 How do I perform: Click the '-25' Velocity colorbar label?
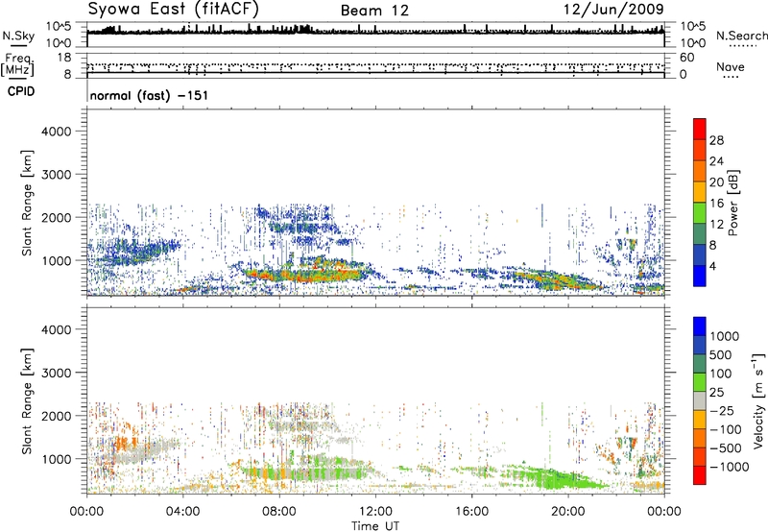723,411
